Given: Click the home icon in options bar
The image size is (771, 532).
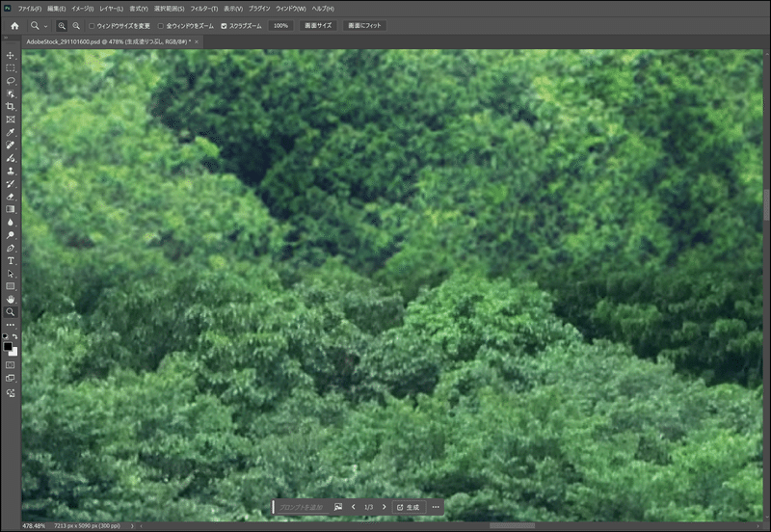Looking at the screenshot, I should (14, 26).
